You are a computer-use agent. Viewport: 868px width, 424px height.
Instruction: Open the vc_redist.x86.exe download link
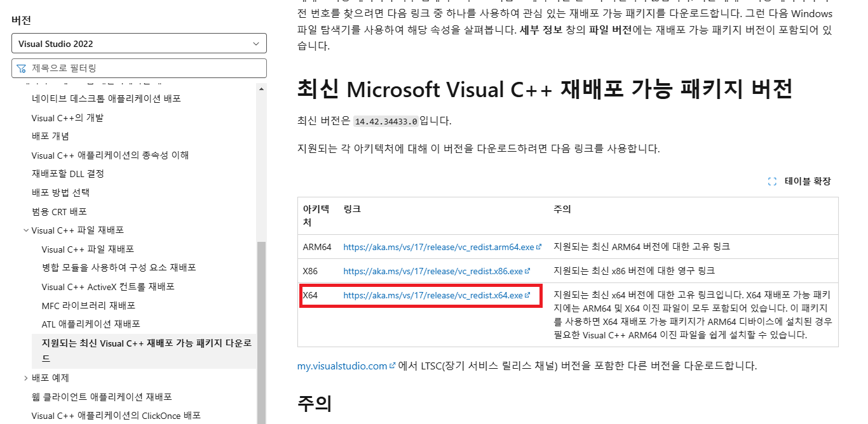click(433, 271)
